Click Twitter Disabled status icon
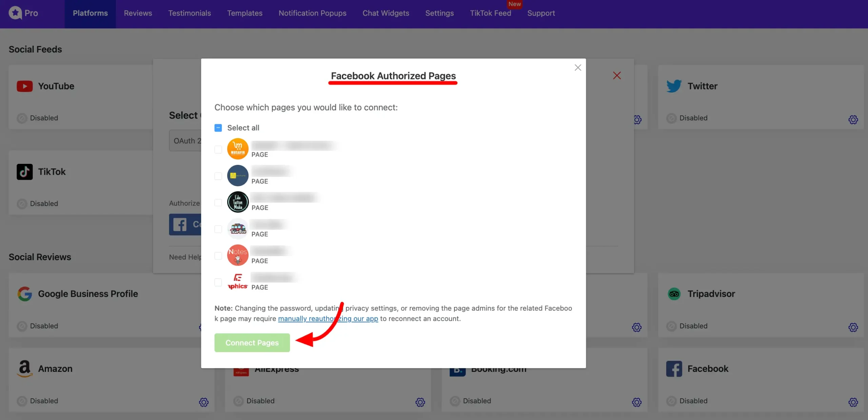 pyautogui.click(x=671, y=118)
